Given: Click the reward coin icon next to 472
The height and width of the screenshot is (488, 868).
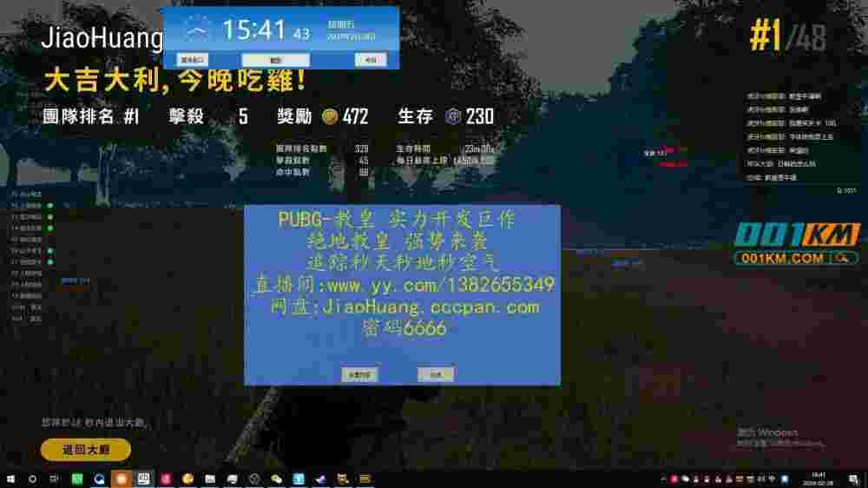Looking at the screenshot, I should click(330, 117).
